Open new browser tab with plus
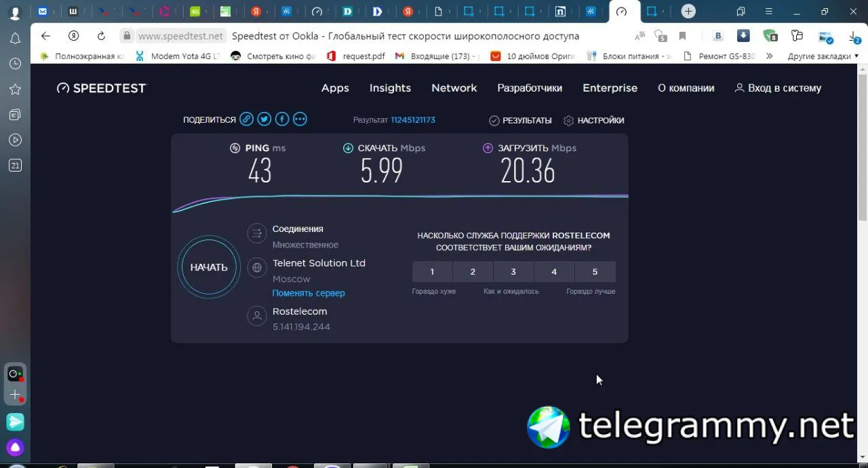This screenshot has height=468, width=868. point(688,12)
